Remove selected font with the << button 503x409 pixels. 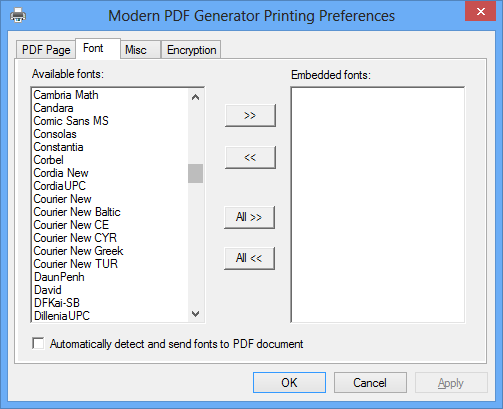[x=250, y=157]
